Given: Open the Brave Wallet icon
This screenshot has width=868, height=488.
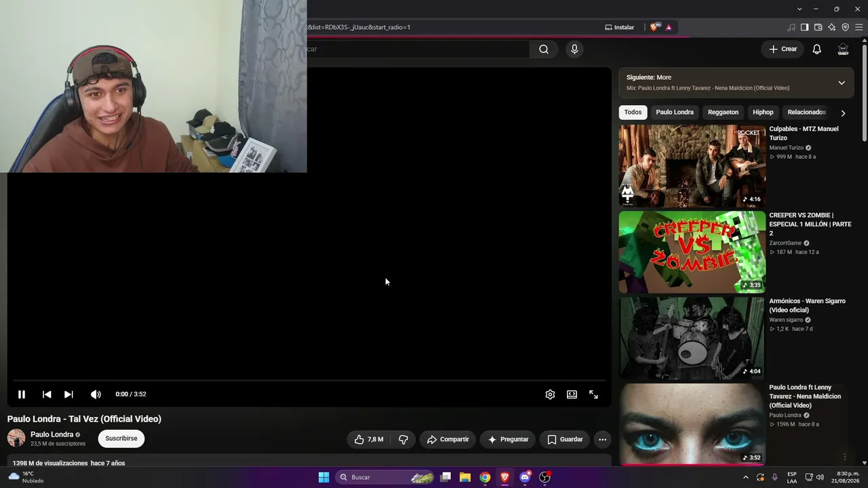Looking at the screenshot, I should coord(818,27).
